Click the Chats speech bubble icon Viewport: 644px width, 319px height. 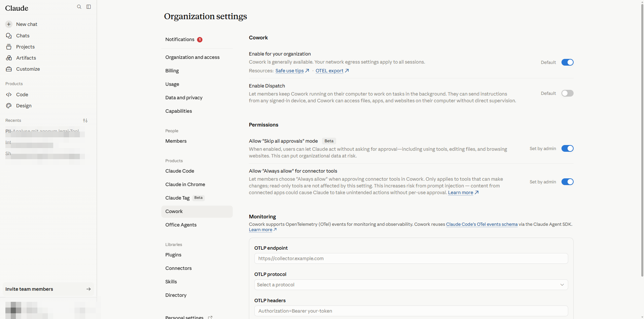(9, 36)
